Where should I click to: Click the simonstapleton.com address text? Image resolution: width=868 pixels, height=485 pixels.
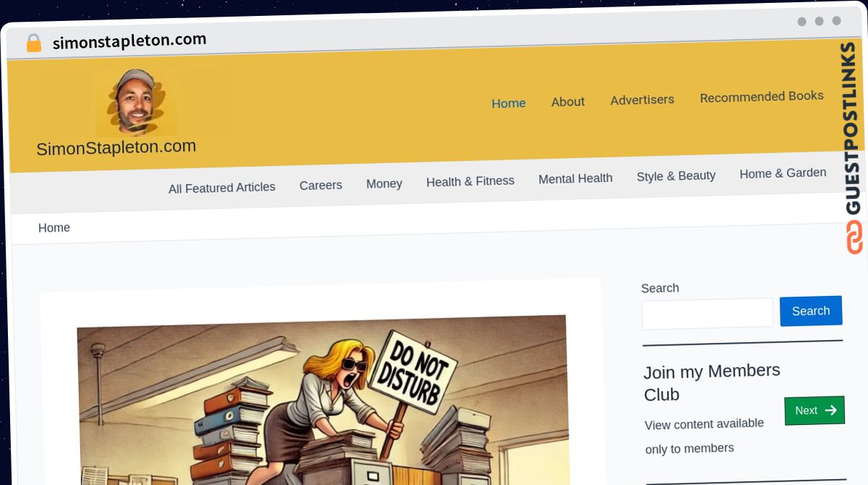pos(129,41)
